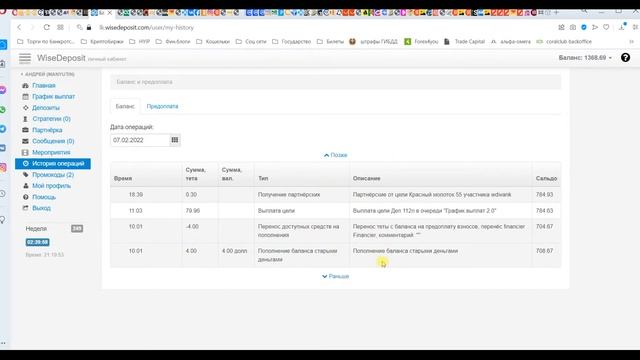Go to Главная in the sidebar
This screenshot has height=360, width=640.
point(44,85)
